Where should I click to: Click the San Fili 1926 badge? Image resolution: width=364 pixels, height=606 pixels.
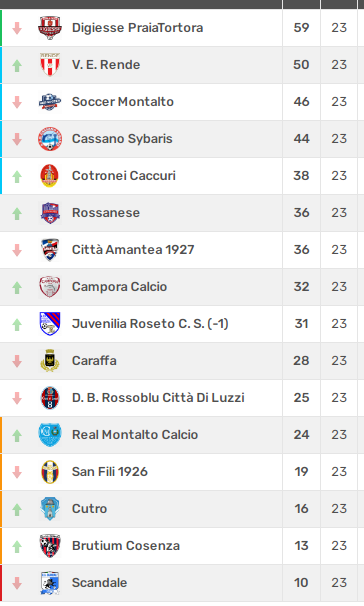click(x=50, y=472)
